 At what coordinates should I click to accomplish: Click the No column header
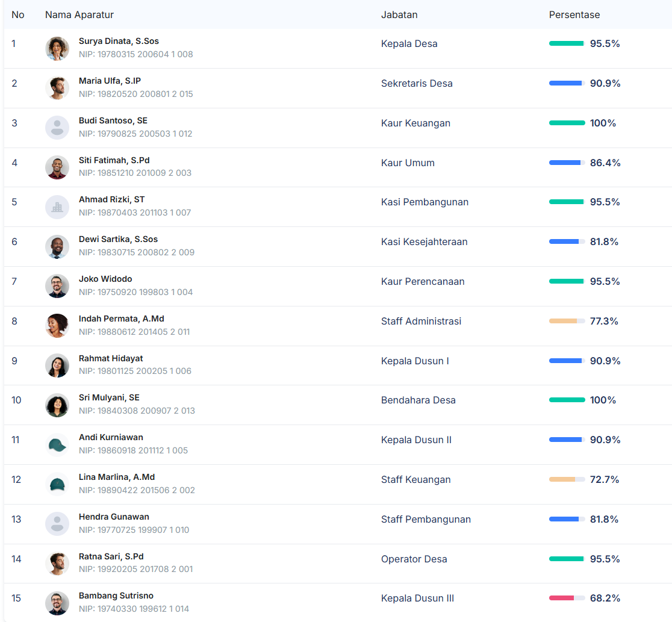[x=18, y=14]
